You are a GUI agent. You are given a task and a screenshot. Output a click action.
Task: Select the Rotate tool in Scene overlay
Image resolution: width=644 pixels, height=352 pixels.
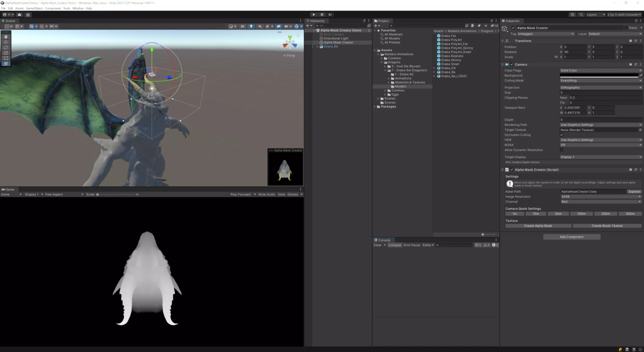[x=6, y=47]
